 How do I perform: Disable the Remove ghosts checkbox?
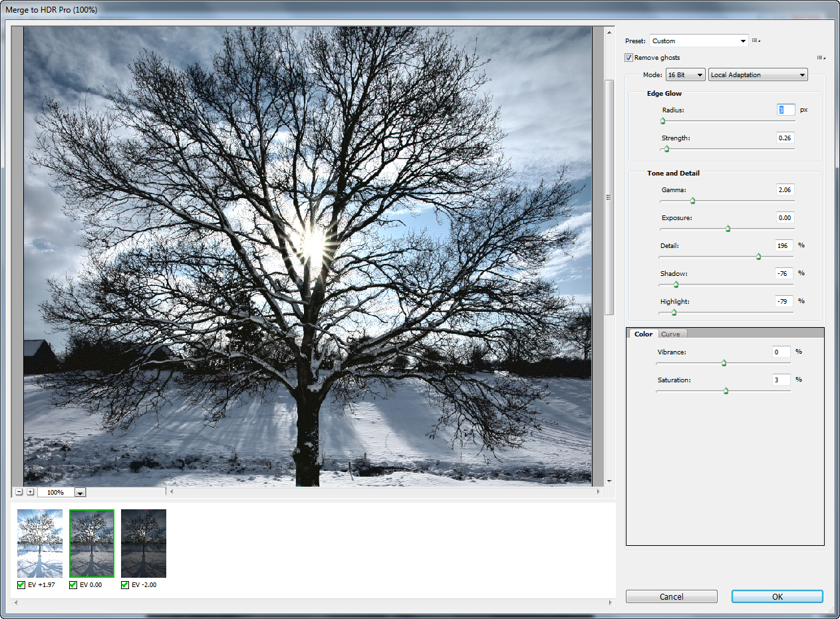tap(629, 58)
